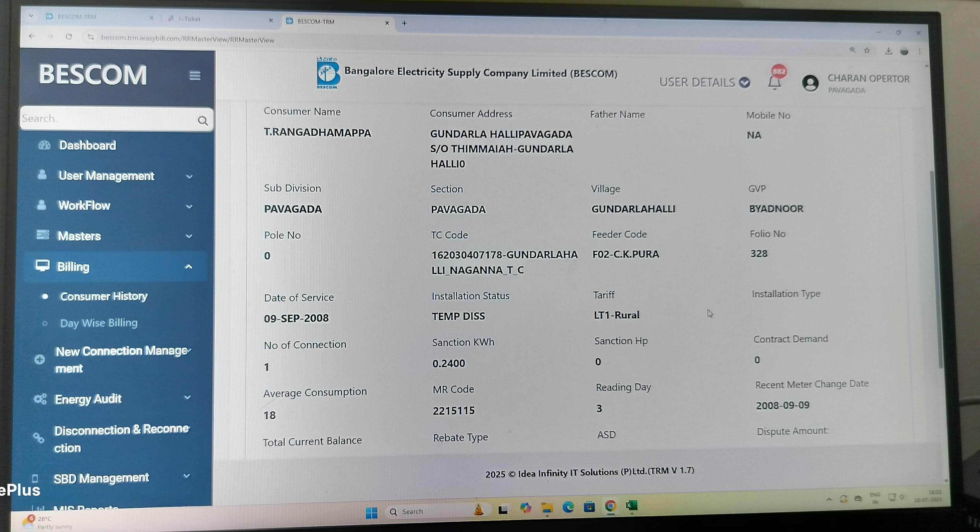
Task: Click the Billing monitor icon
Action: point(42,265)
